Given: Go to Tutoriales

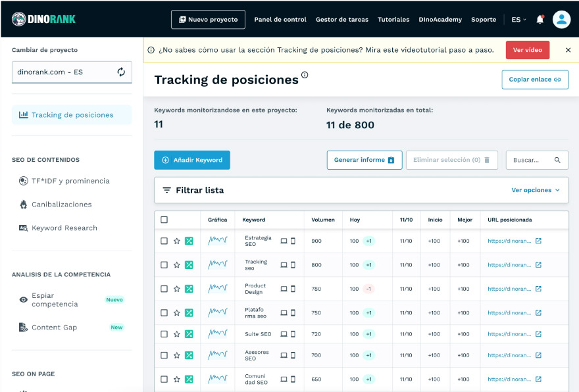Looking at the screenshot, I should click(x=393, y=20).
